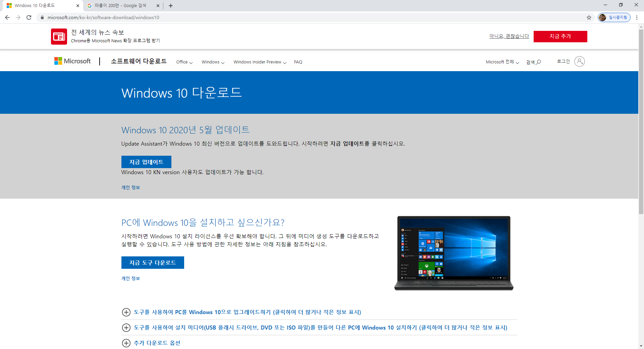
Task: Click the red 지금 추가 button
Action: point(560,36)
